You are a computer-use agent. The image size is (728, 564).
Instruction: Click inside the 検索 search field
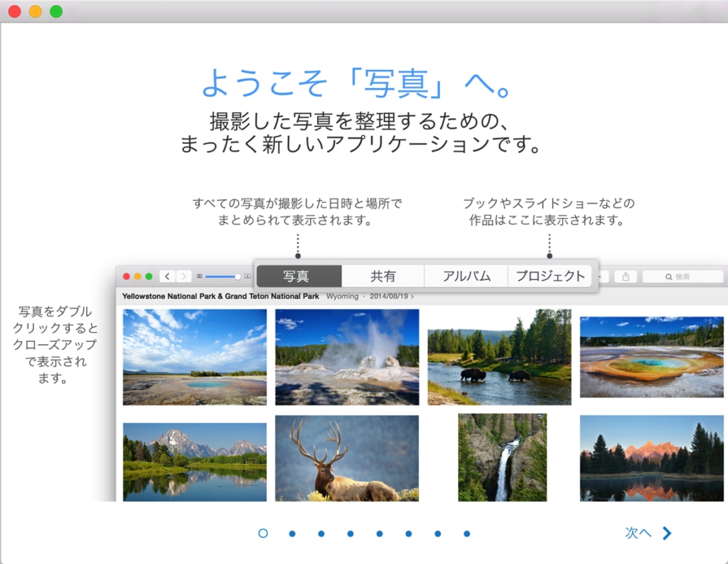[687, 276]
